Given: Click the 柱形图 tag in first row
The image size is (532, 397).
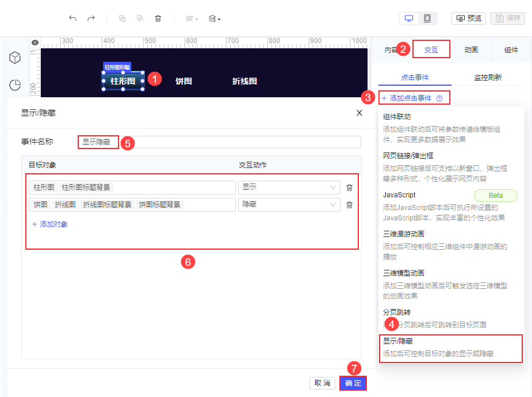Looking at the screenshot, I should tap(44, 188).
